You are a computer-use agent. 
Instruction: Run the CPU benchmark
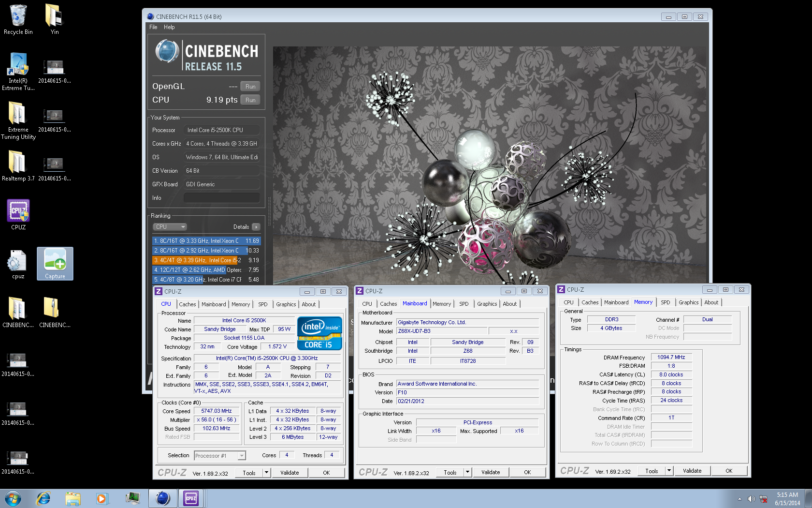[x=250, y=100]
